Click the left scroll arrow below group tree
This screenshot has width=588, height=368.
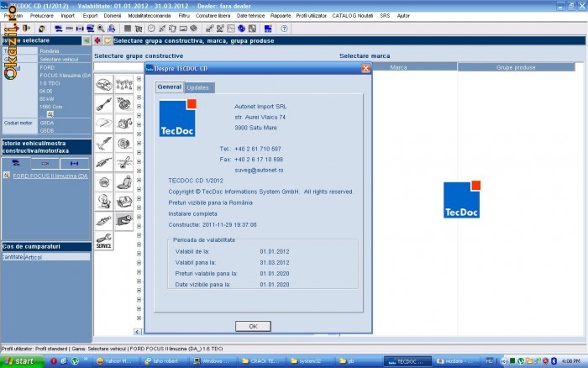click(138, 332)
